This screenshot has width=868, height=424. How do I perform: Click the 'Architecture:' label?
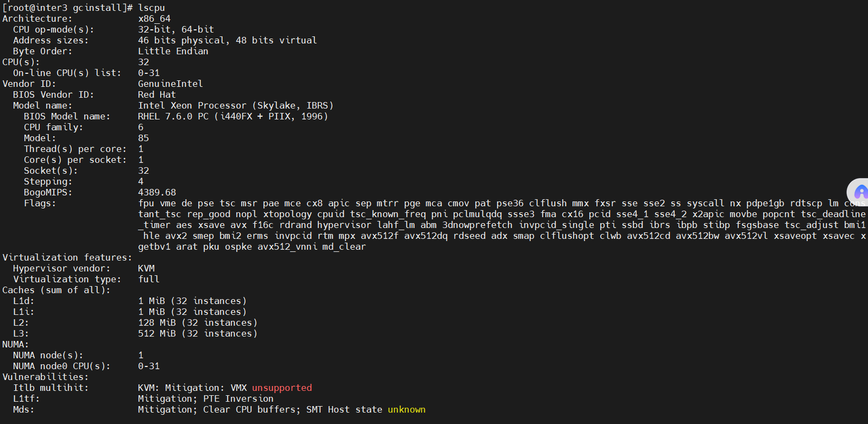(x=37, y=18)
